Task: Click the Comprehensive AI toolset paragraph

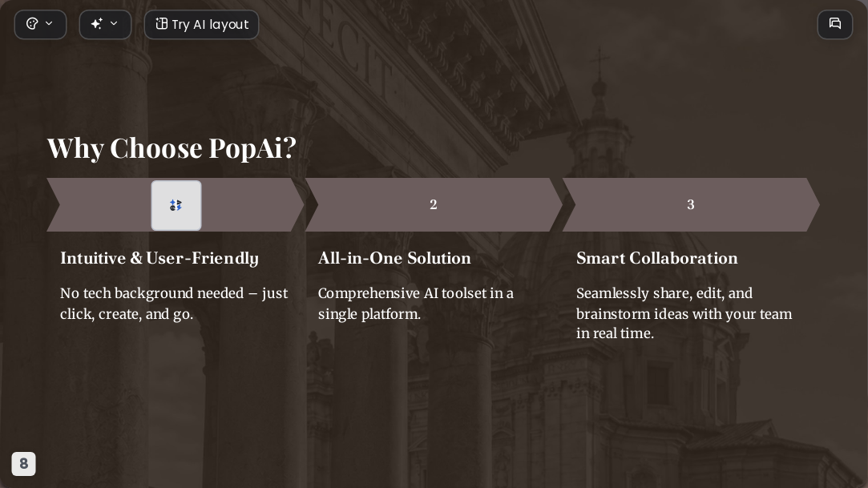Action: coord(416,303)
